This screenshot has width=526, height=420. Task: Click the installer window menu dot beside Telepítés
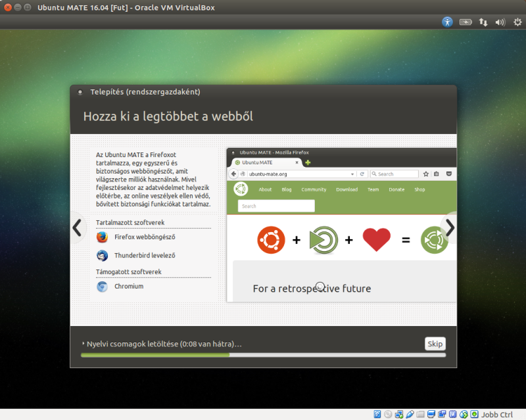tap(80, 92)
